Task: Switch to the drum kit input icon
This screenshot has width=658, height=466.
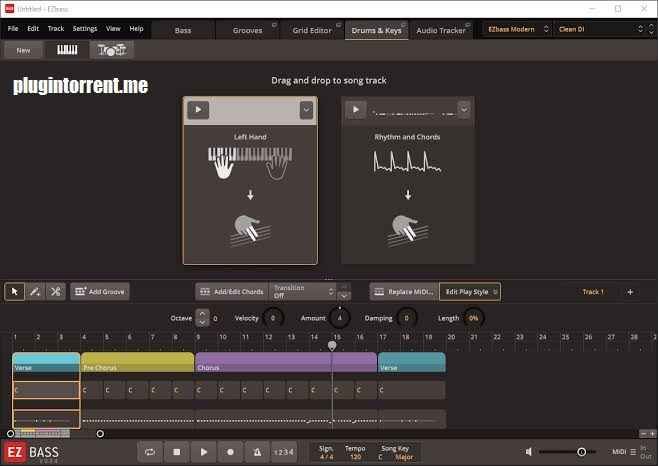Action: click(111, 50)
